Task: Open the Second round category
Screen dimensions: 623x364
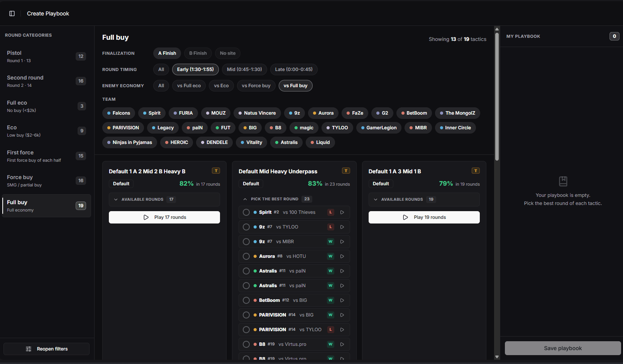Action: click(47, 81)
